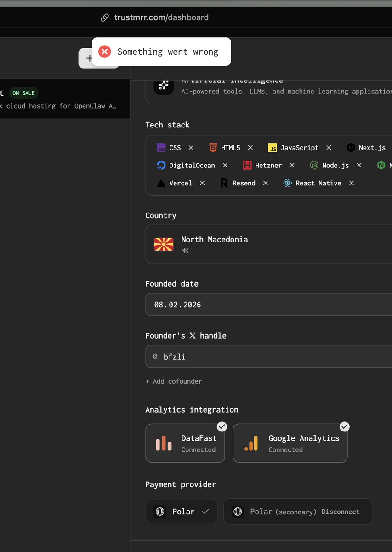Remove Node.js from tech stack
The width and height of the screenshot is (392, 552).
pos(359,165)
